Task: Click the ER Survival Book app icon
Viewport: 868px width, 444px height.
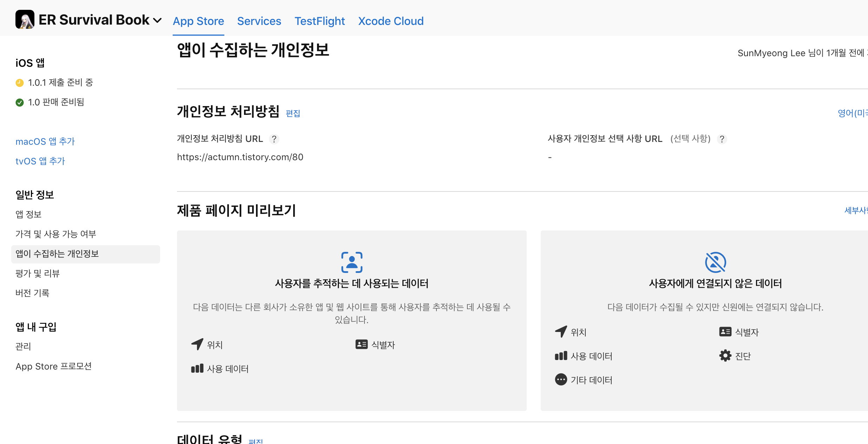Action: [x=25, y=20]
